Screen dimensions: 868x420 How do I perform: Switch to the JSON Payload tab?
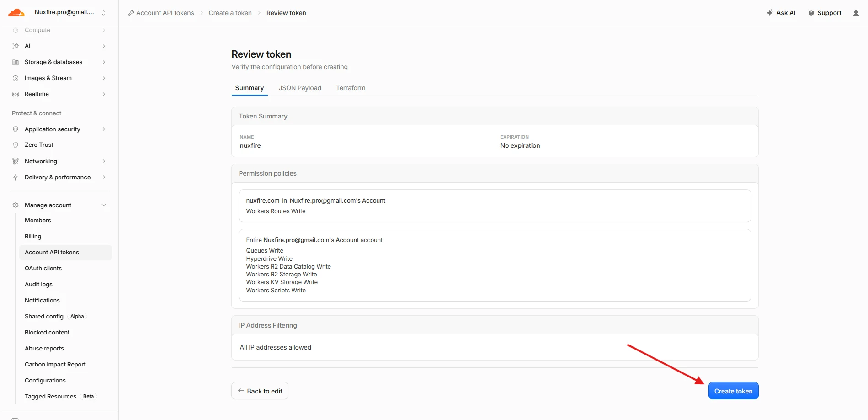[300, 88]
